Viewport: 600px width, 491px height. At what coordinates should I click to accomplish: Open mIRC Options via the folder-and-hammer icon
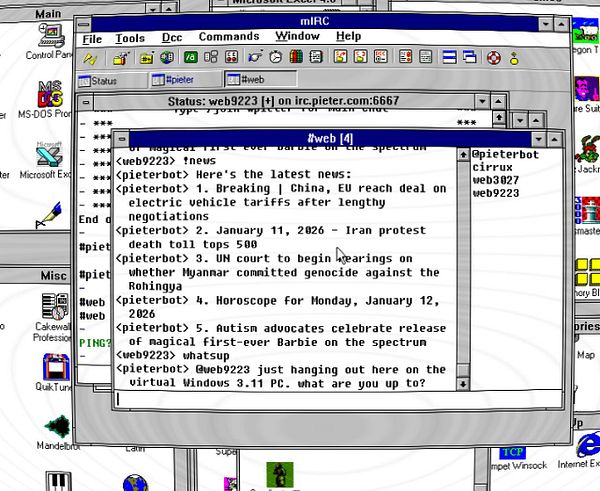tap(120, 58)
